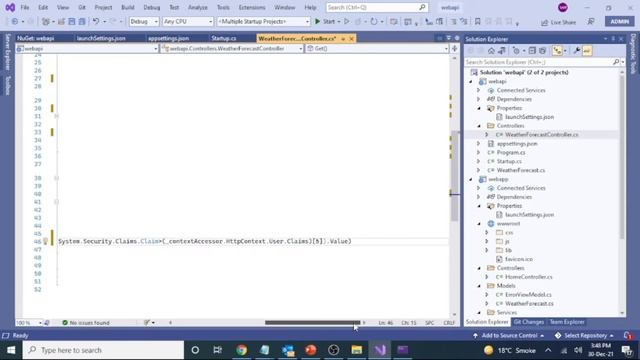Click the editor horizontal scrollbar thumb

(x=313, y=322)
